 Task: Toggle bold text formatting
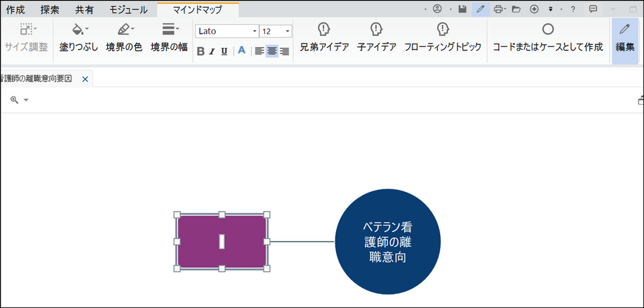pyautogui.click(x=201, y=52)
